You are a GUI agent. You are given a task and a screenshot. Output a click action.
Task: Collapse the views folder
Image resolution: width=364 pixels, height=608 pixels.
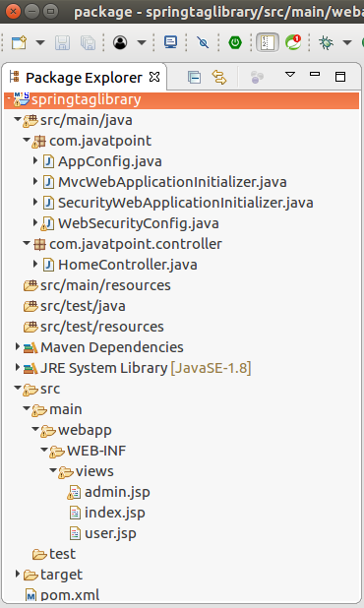(x=53, y=470)
